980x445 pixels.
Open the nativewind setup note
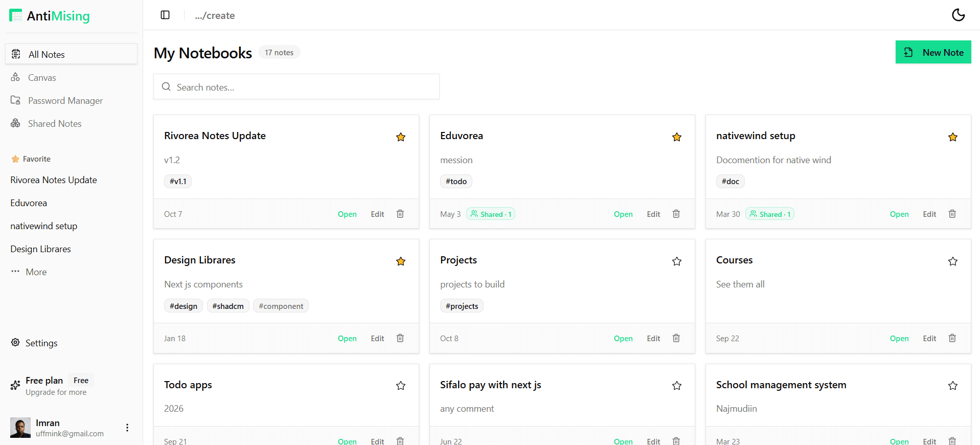pos(899,214)
